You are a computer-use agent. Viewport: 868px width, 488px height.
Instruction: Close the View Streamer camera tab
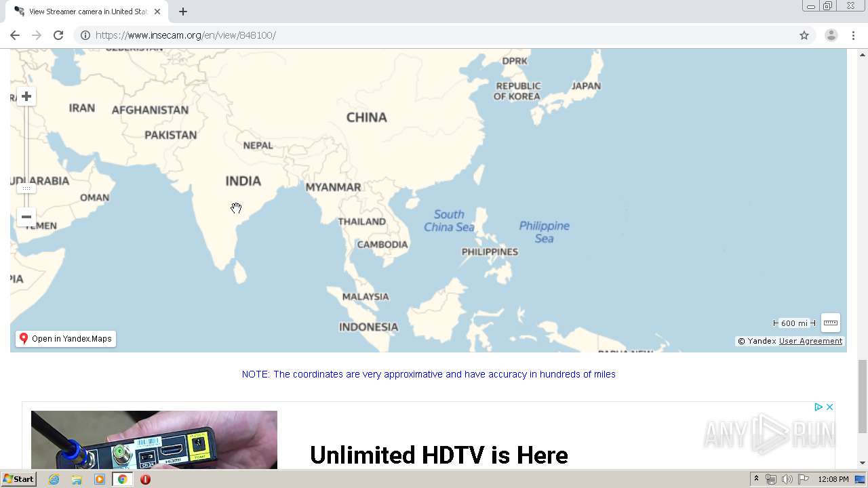coord(157,12)
